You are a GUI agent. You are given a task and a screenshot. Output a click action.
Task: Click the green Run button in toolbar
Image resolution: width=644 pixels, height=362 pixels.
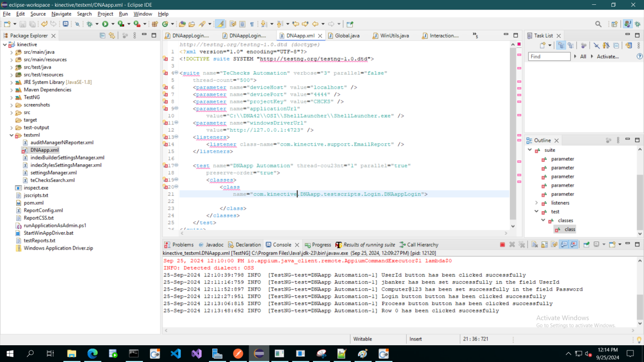105,24
